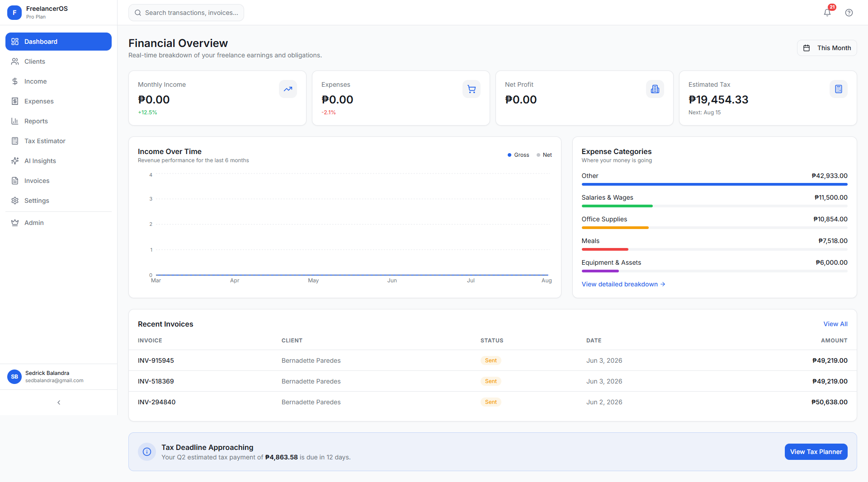Open the This Month period selector
868x482 pixels.
827,48
